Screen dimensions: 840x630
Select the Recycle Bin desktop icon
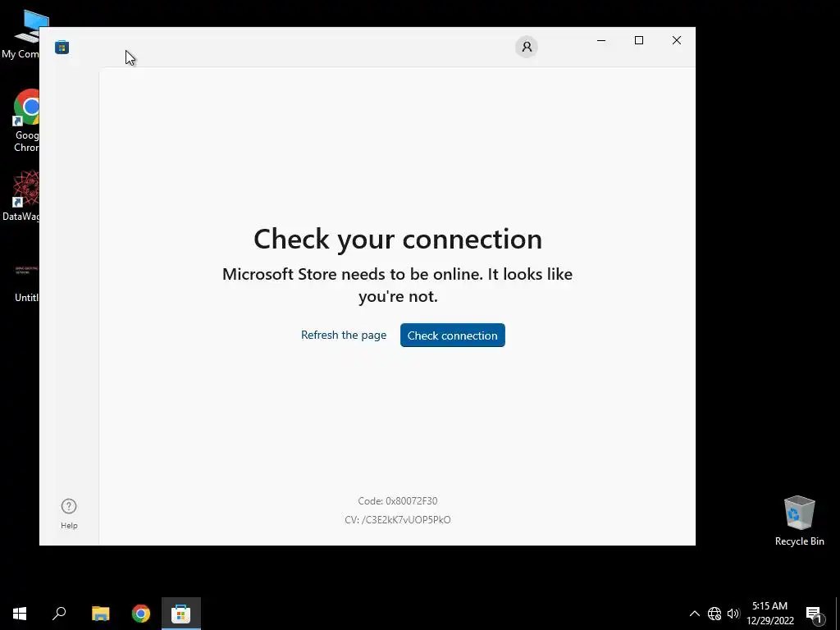pyautogui.click(x=799, y=520)
